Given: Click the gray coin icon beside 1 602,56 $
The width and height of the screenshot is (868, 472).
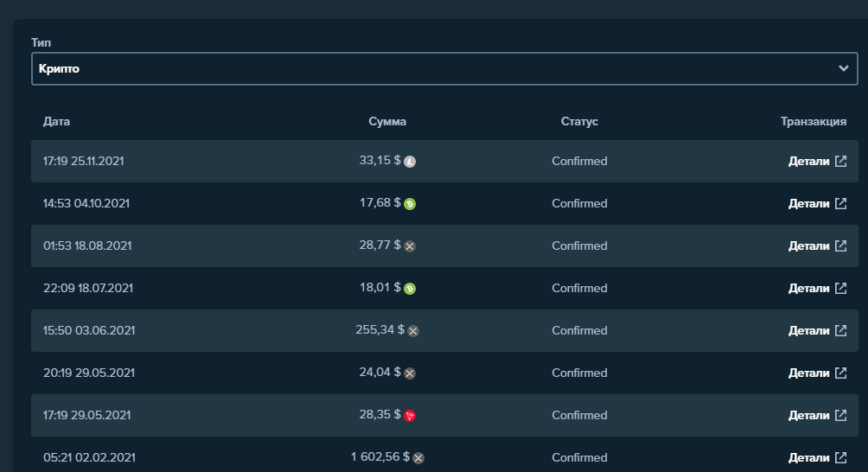Looking at the screenshot, I should pyautogui.click(x=418, y=458).
